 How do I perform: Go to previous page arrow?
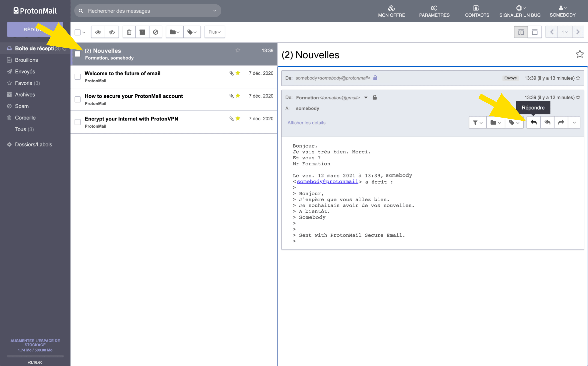(x=552, y=32)
